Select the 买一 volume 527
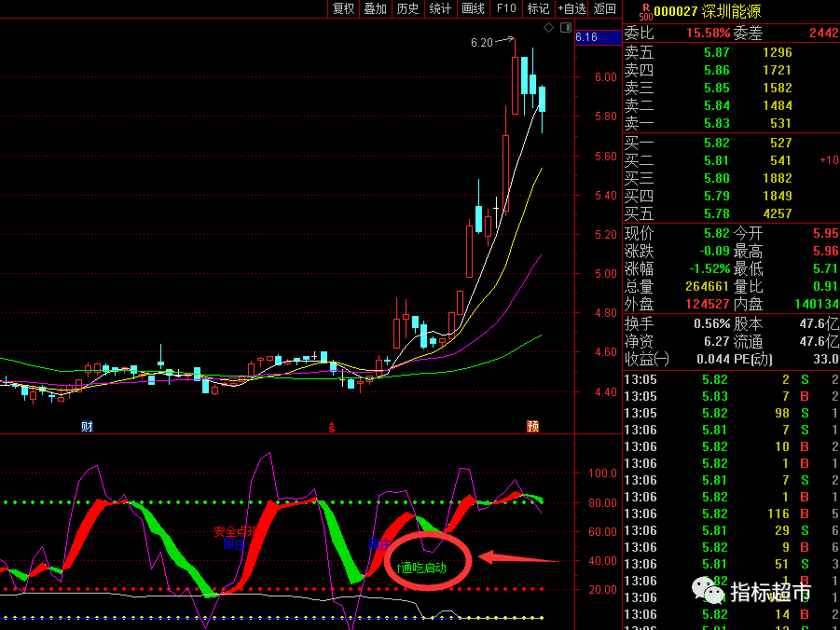This screenshot has width=840, height=630. [x=780, y=143]
